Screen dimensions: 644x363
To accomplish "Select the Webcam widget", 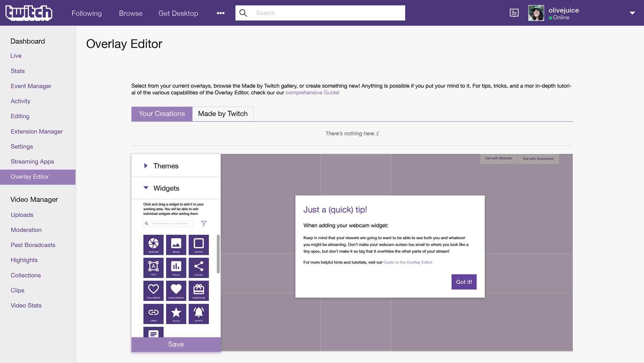I will pyautogui.click(x=153, y=245).
